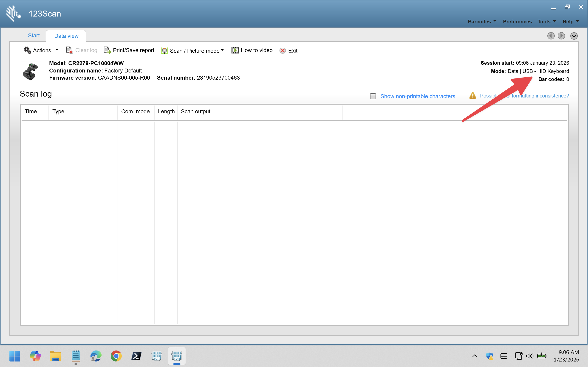Click the How to video film icon
The width and height of the screenshot is (588, 367).
tap(235, 50)
